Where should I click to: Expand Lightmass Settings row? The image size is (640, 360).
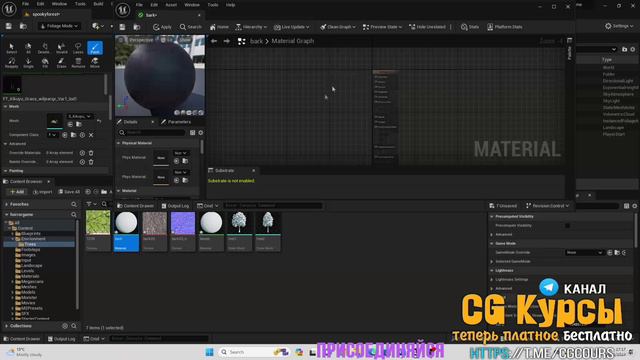point(492,280)
